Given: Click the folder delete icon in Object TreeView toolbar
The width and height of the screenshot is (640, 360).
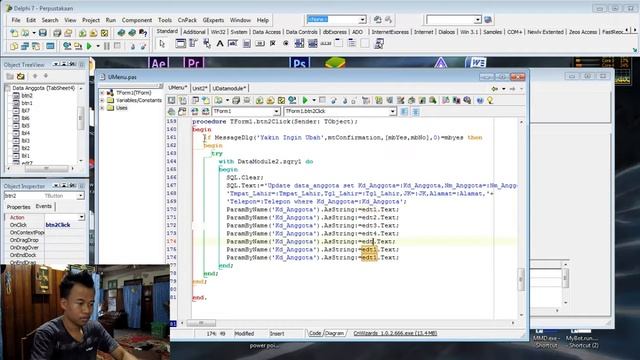Looking at the screenshot, I should (x=20, y=76).
